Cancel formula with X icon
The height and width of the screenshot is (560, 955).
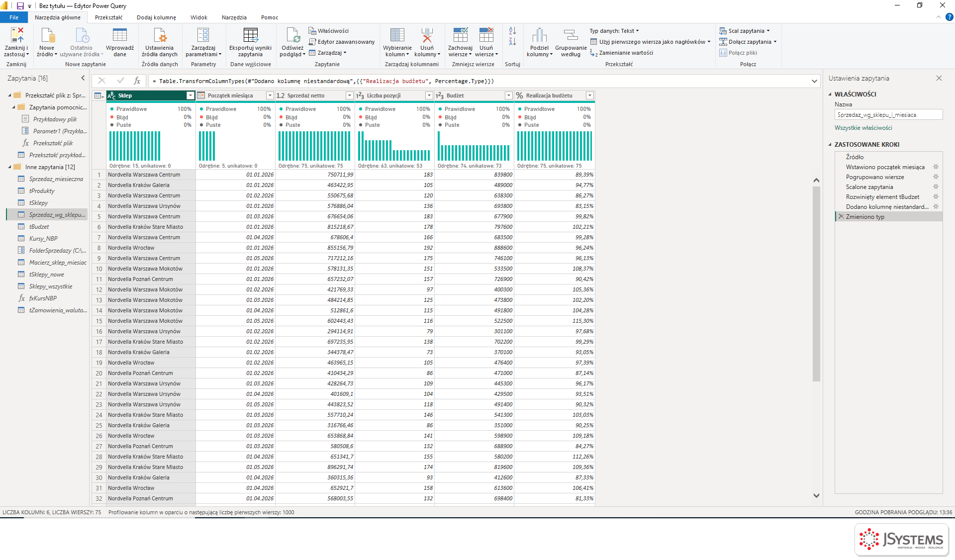tap(101, 81)
